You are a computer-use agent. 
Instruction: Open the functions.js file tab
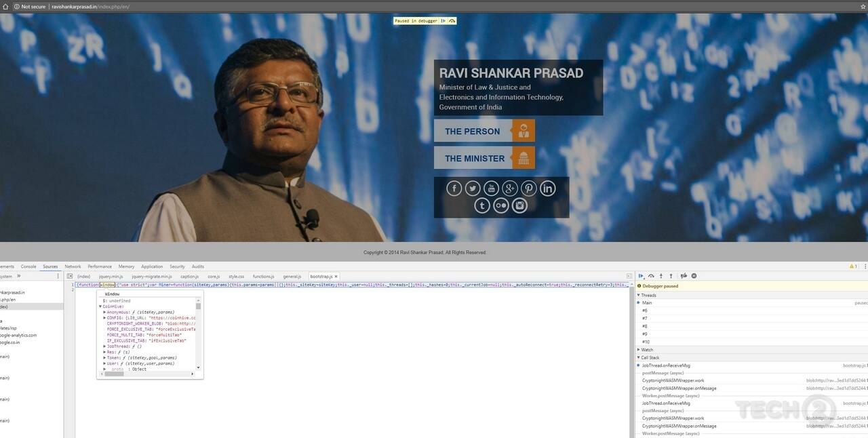tap(263, 277)
